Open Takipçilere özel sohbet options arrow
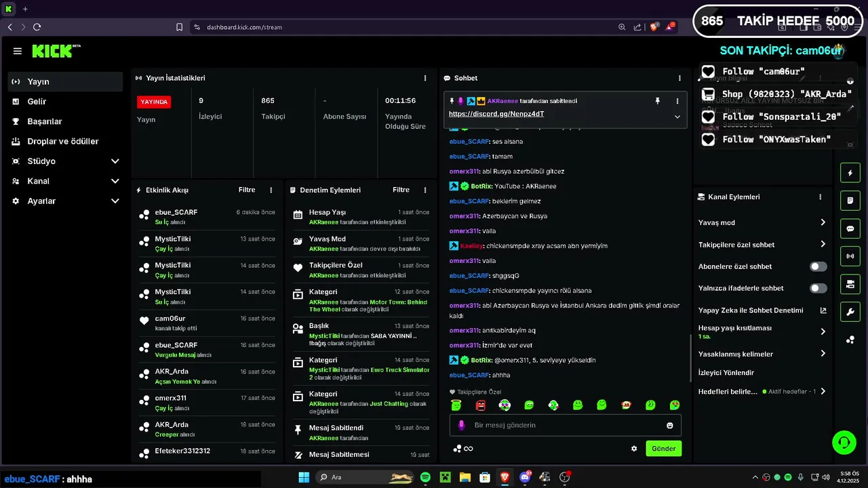Viewport: 868px width, 488px height. [823, 244]
